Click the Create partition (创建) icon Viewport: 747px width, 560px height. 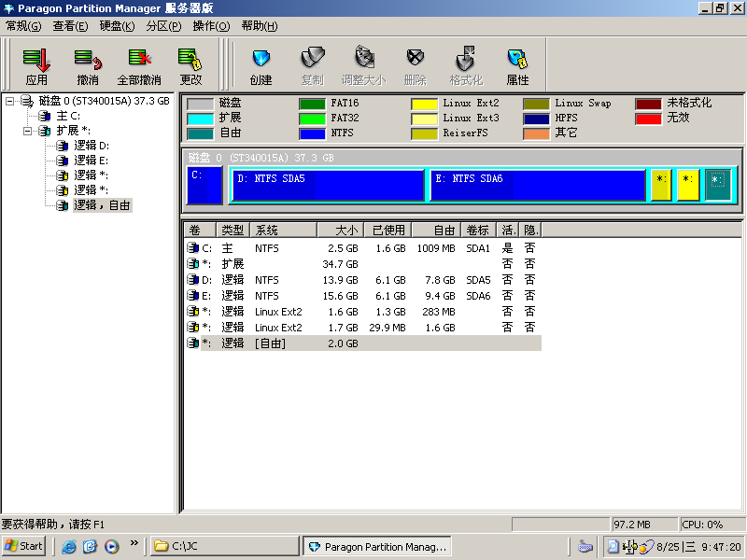click(x=261, y=59)
